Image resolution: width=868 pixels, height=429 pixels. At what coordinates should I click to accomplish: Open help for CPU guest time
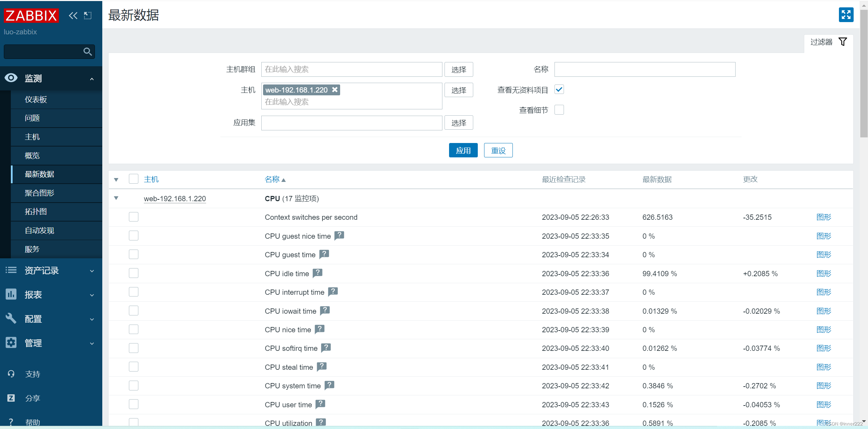tap(324, 254)
